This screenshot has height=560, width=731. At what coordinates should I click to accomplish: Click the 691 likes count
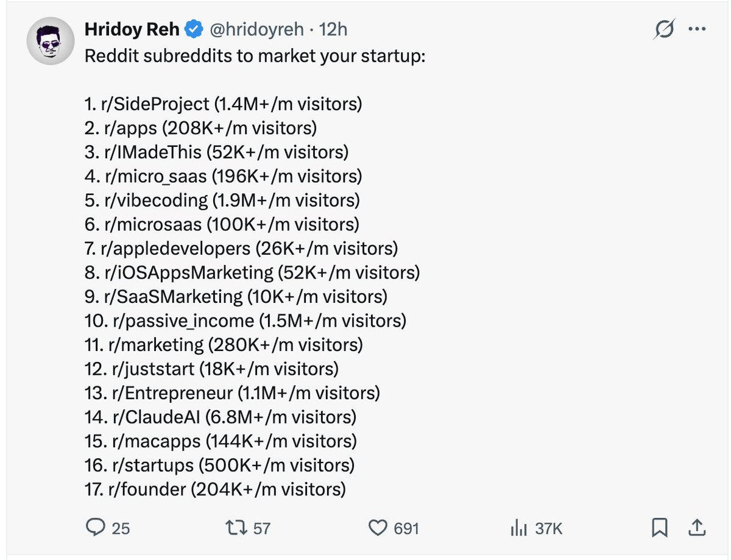(x=406, y=528)
